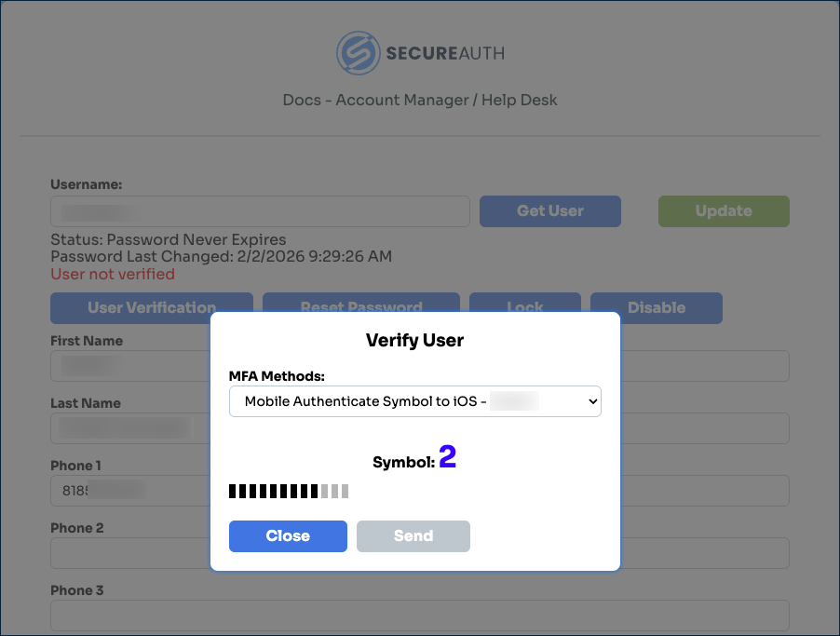The image size is (840, 636).
Task: Click the Get User button
Action: point(550,211)
